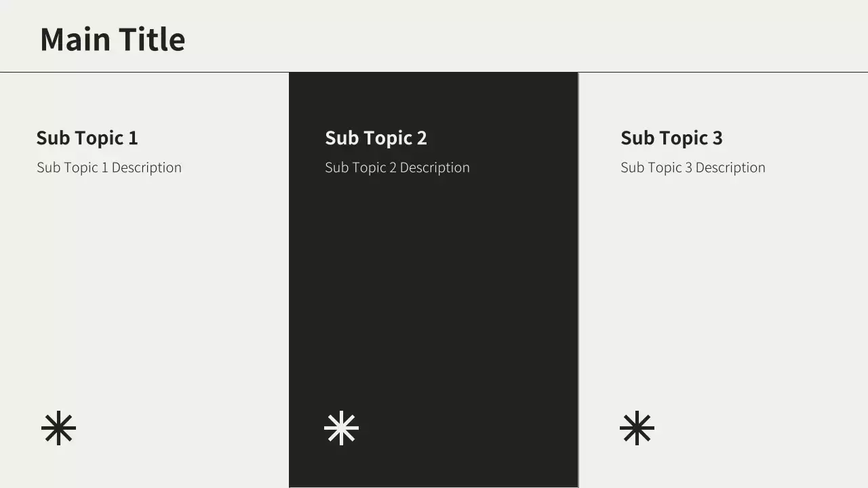Image resolution: width=868 pixels, height=488 pixels.
Task: Click the asterisk icon under Sub Topic 1
Action: [x=58, y=428]
